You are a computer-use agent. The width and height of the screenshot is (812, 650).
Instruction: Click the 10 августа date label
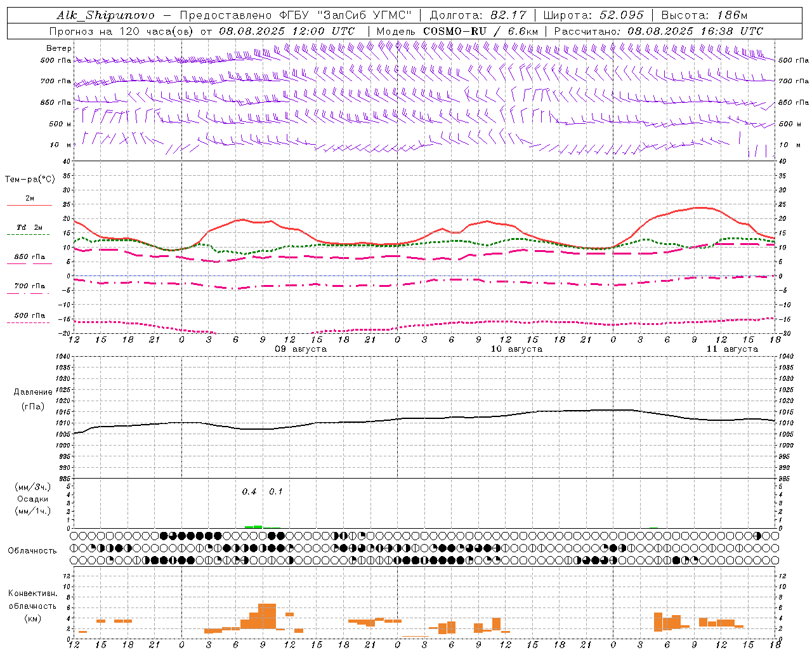pos(516,349)
